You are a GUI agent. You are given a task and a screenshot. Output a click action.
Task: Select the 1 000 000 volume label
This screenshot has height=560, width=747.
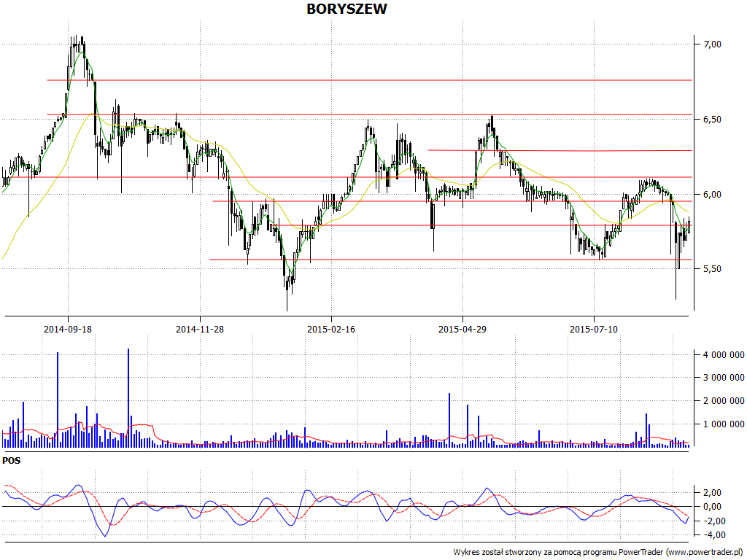click(723, 424)
